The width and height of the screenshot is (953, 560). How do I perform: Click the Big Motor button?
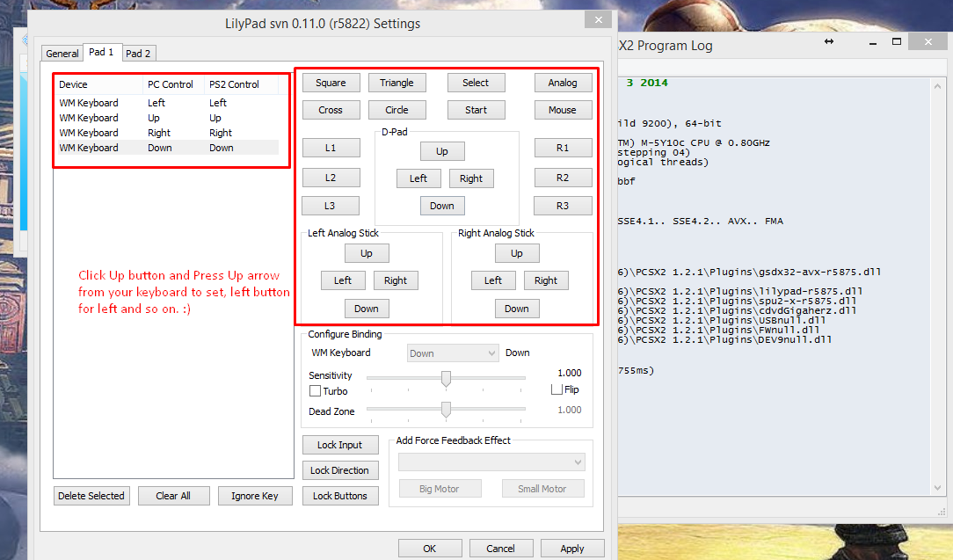pyautogui.click(x=440, y=489)
